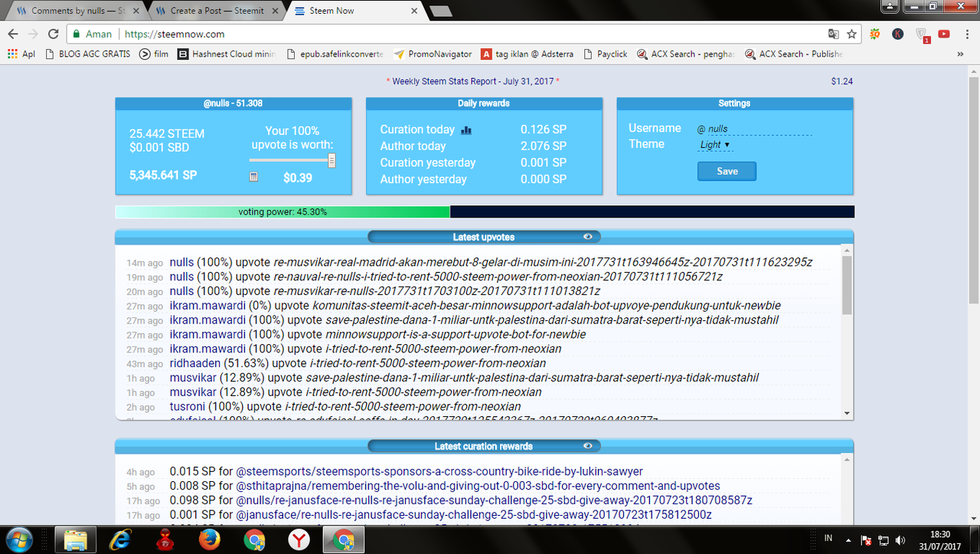Screen dimensions: 980x554
Task: Open the network icon in system tray
Action: 883,539
